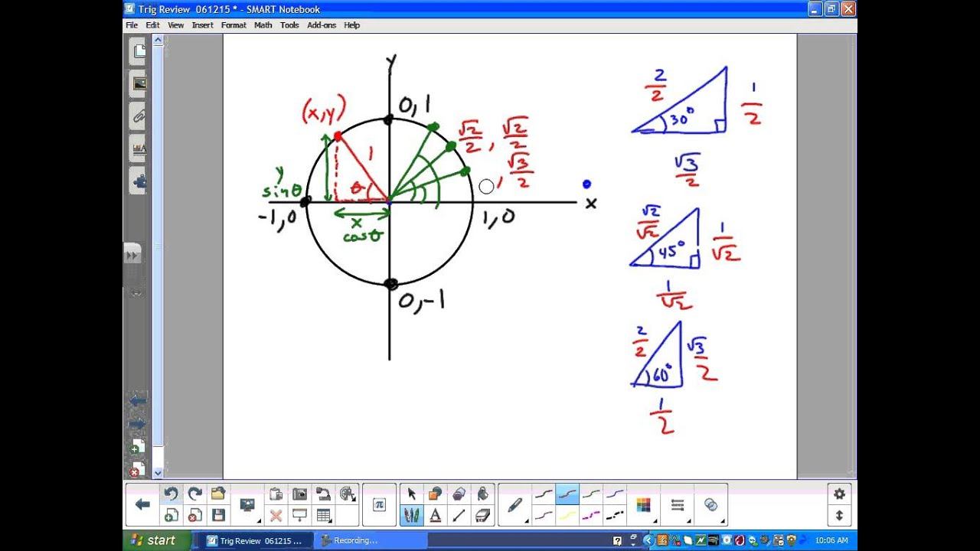The width and height of the screenshot is (980, 551).
Task: Undo the last action
Action: click(171, 494)
